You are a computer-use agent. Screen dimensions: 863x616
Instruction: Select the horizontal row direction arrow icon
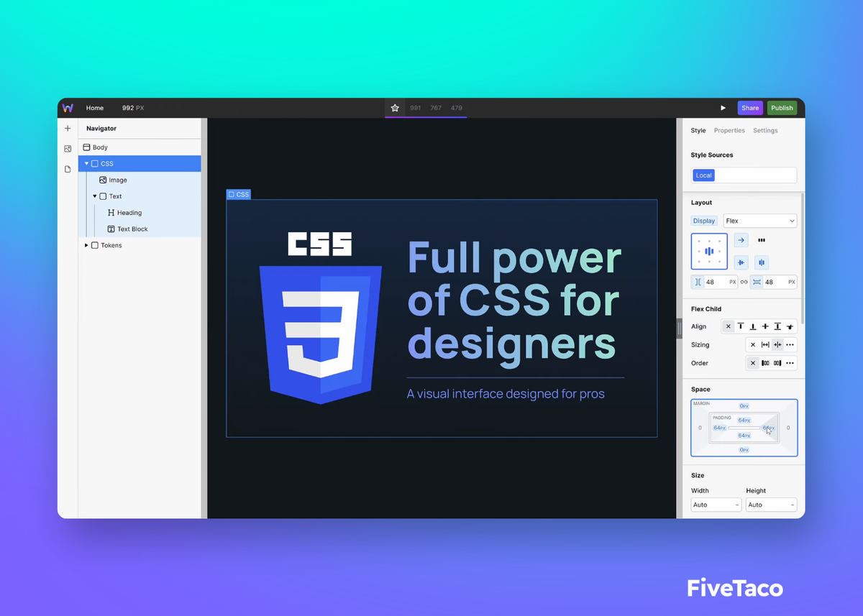point(741,240)
